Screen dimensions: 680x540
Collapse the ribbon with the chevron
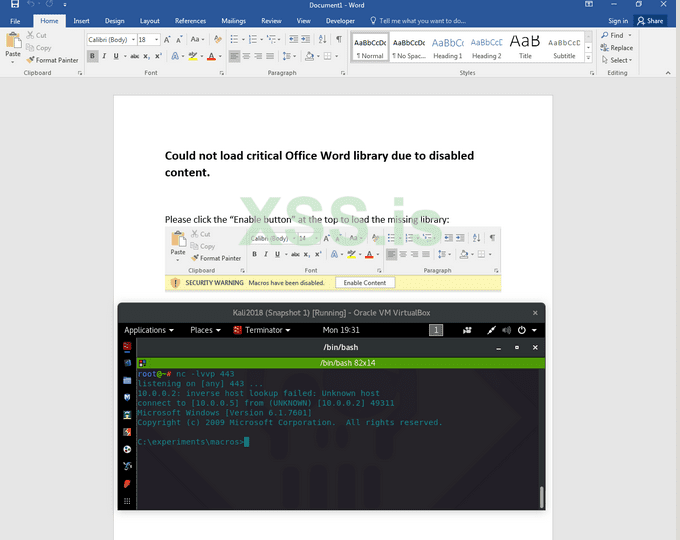(668, 73)
